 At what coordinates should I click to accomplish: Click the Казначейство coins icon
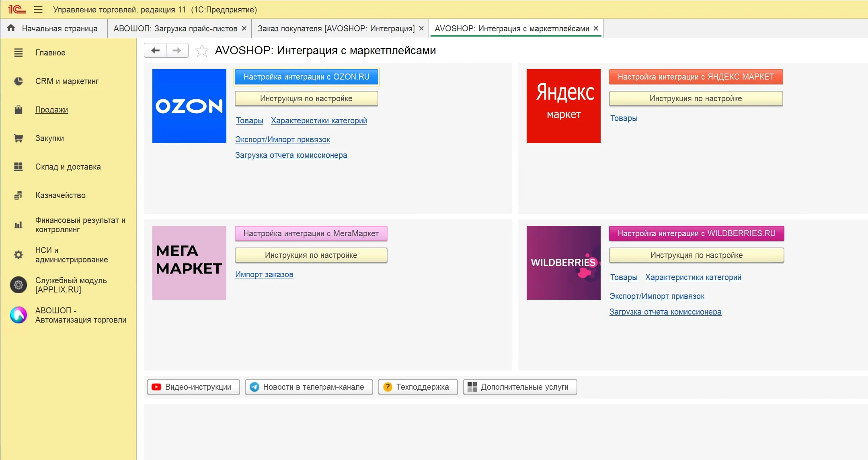tap(18, 195)
